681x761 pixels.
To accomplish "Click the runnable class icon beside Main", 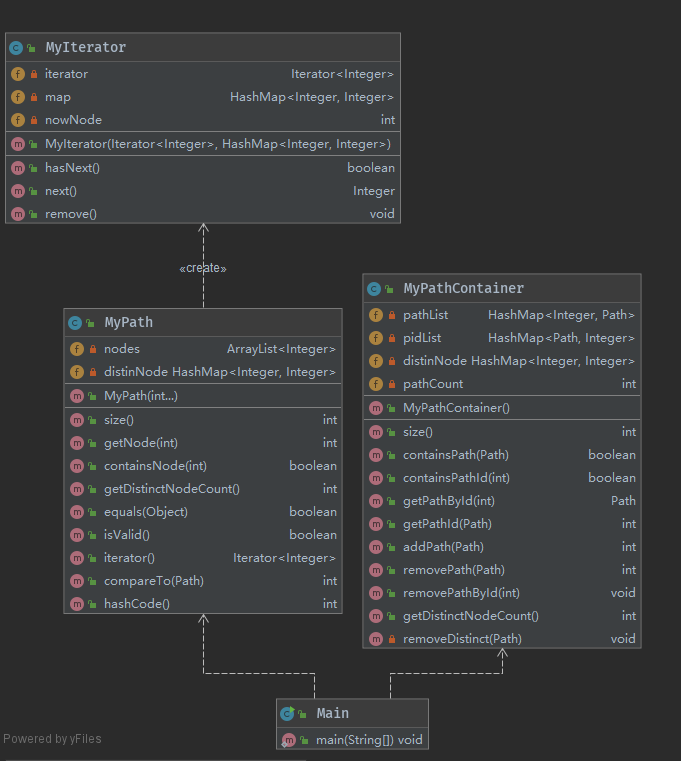I will [x=287, y=713].
